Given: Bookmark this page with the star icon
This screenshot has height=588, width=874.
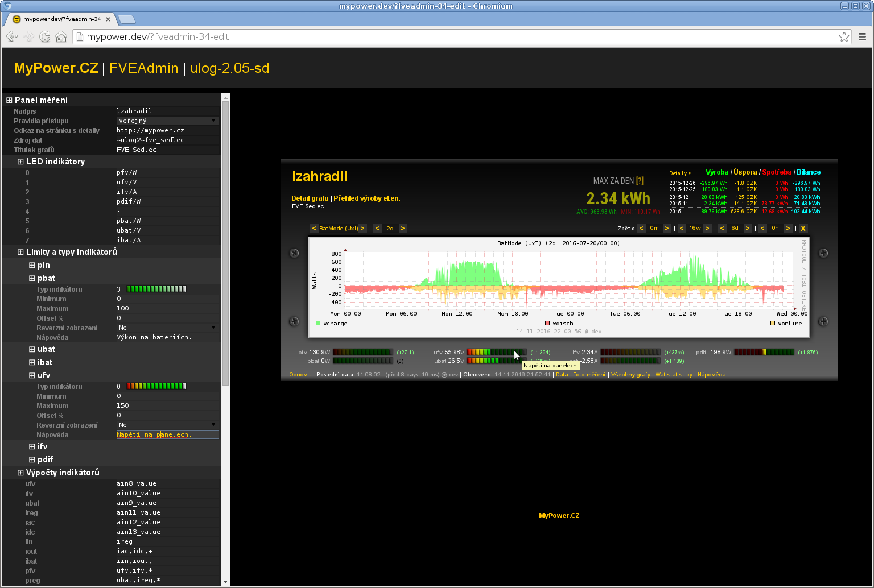Looking at the screenshot, I should click(844, 37).
